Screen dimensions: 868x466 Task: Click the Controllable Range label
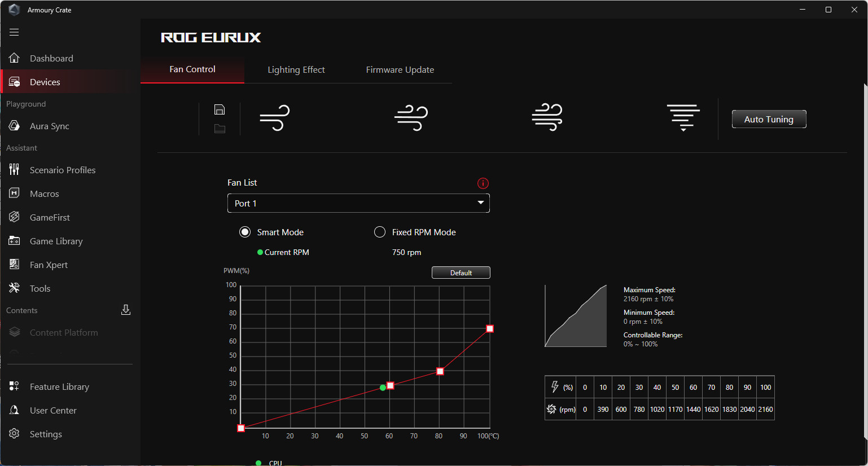click(x=653, y=335)
